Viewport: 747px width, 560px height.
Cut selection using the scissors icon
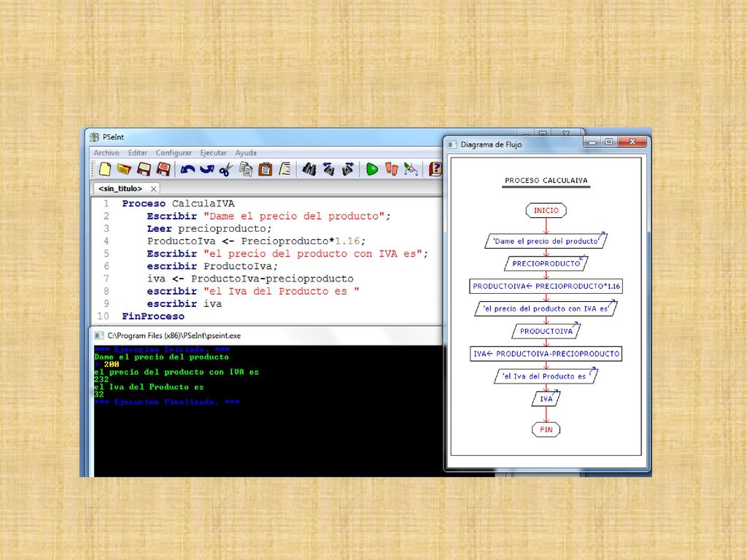point(226,169)
